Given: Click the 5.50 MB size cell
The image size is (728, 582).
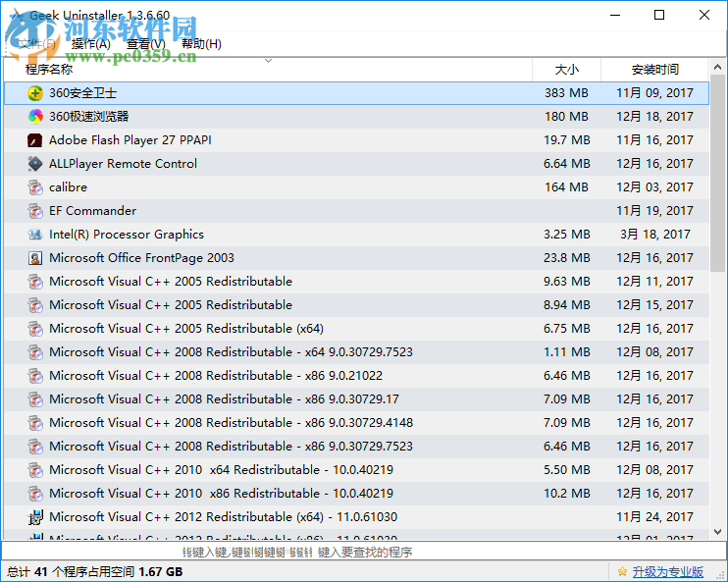Looking at the screenshot, I should coord(567,470).
